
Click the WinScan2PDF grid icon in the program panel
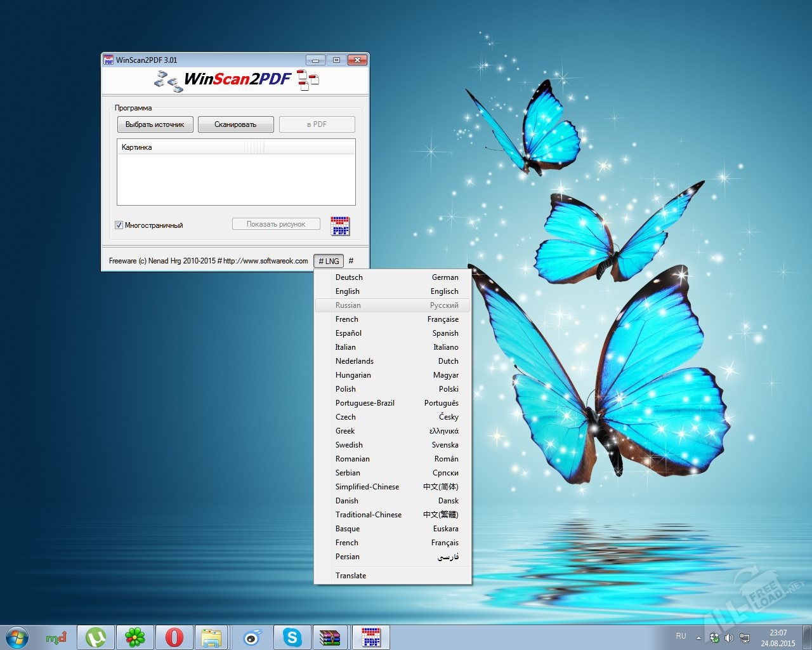click(x=340, y=226)
